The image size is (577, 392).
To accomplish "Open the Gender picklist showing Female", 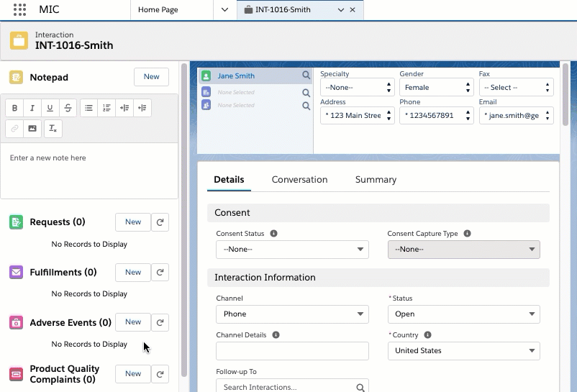I will [x=436, y=88].
